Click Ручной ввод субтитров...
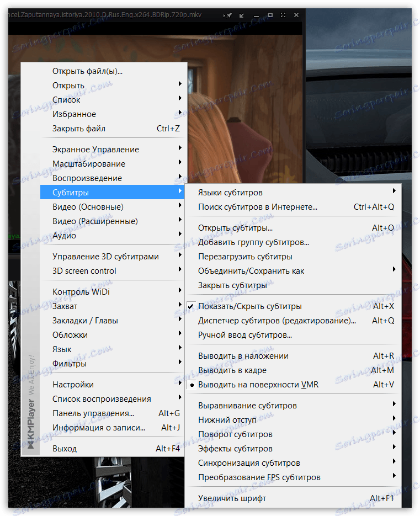This screenshot has width=420, height=516. pos(293,336)
